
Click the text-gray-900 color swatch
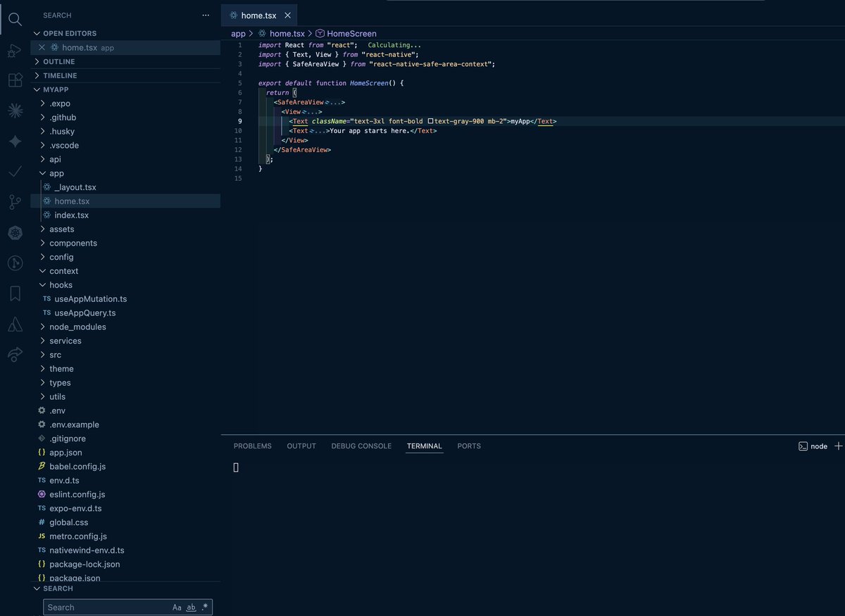[430, 121]
